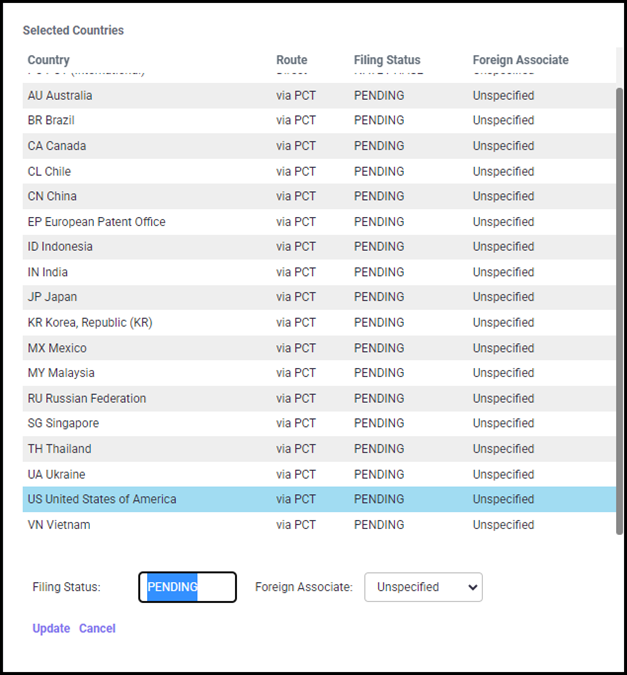Select the US United States of America row
Viewport: 627px width, 675px height.
click(x=102, y=499)
